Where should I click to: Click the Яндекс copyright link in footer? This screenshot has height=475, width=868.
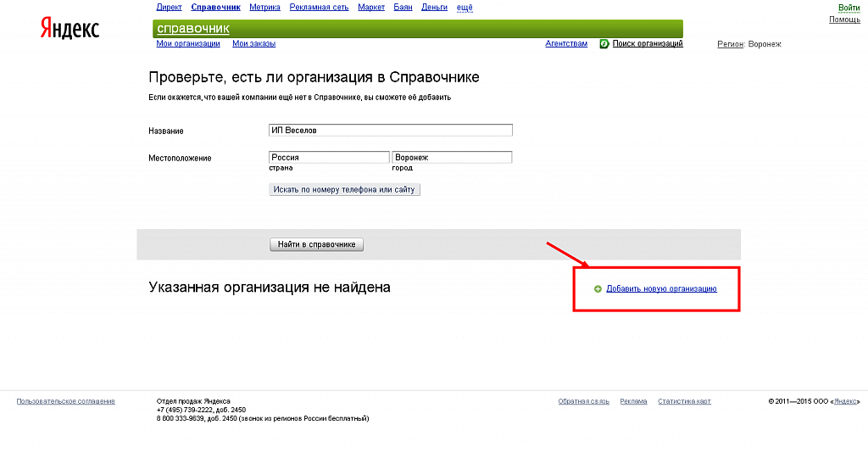click(x=845, y=401)
